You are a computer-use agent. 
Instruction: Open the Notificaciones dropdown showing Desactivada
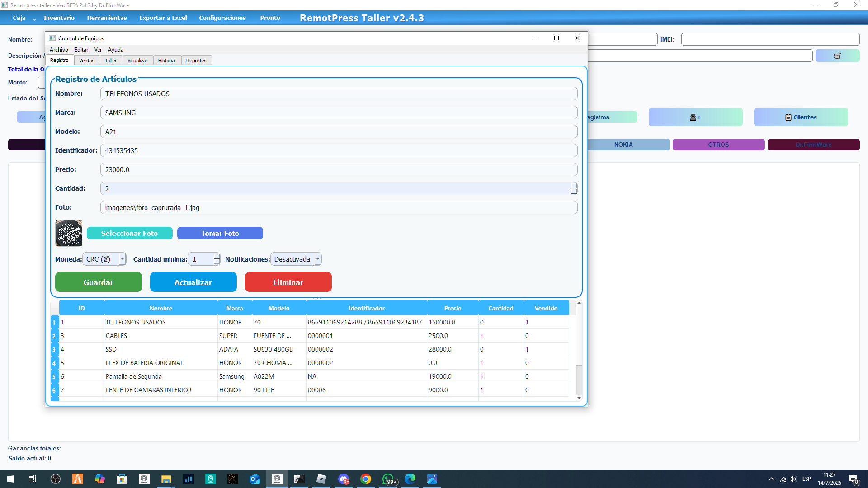click(x=318, y=259)
